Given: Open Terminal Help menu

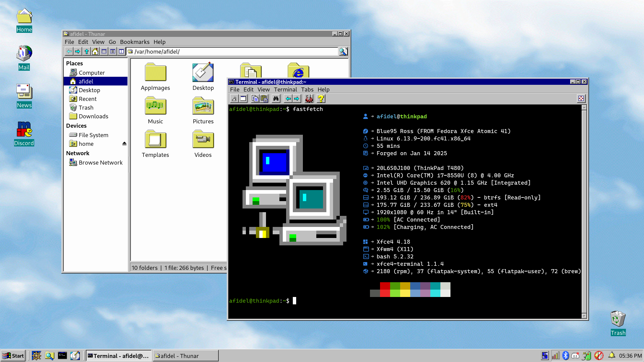Looking at the screenshot, I should point(324,89).
